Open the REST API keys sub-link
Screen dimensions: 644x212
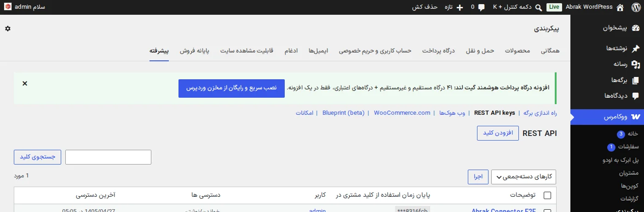click(x=494, y=113)
